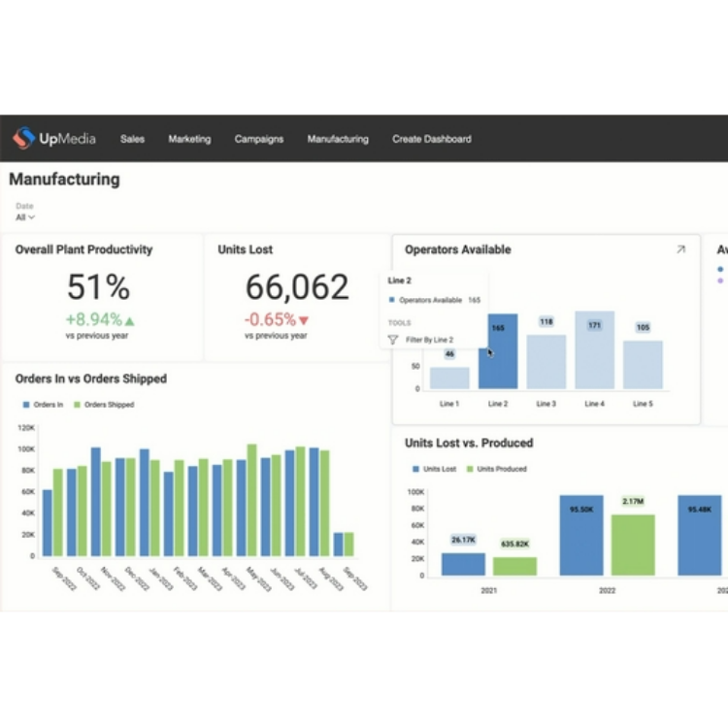The image size is (728, 728).
Task: Select Filter By Line 2 option
Action: [x=429, y=341]
